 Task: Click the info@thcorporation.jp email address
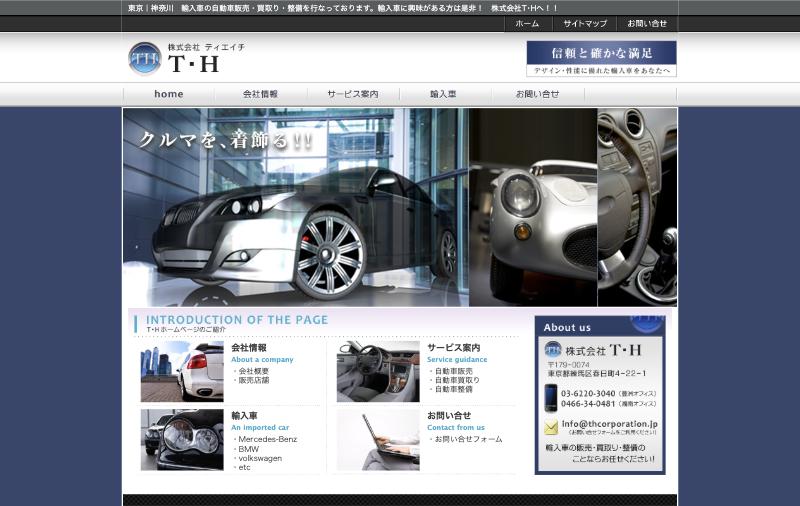[610, 424]
